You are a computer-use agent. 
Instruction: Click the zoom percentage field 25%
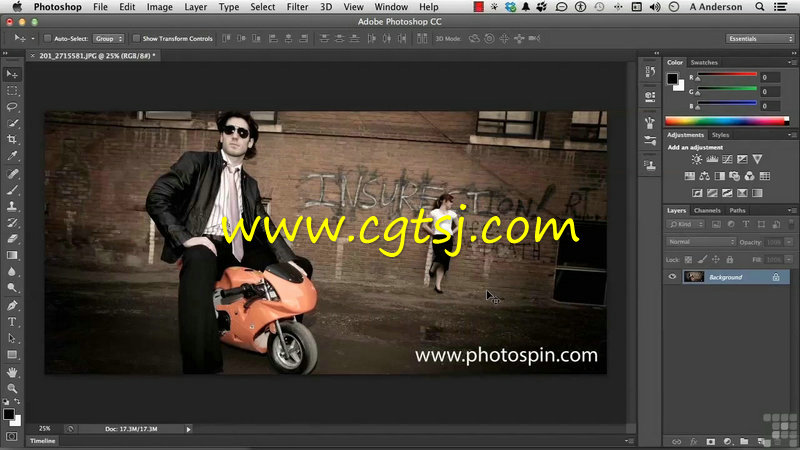45,429
